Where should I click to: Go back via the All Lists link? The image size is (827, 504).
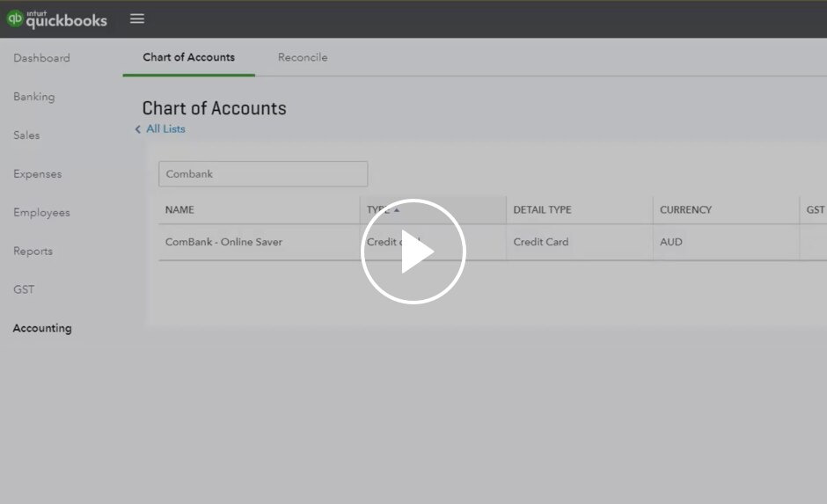(165, 128)
